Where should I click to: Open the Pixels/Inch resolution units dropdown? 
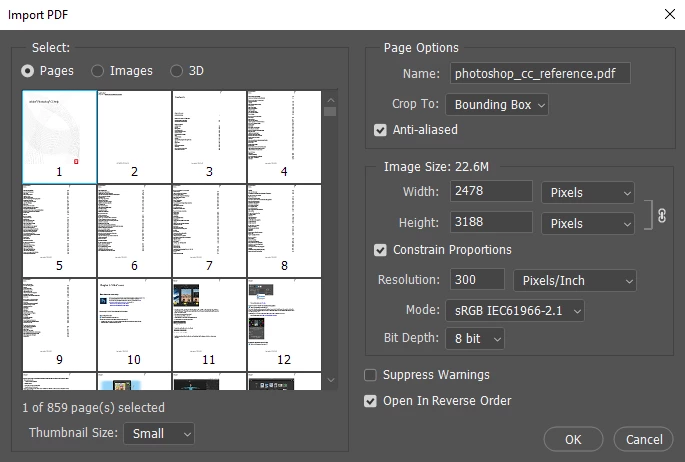tap(575, 281)
